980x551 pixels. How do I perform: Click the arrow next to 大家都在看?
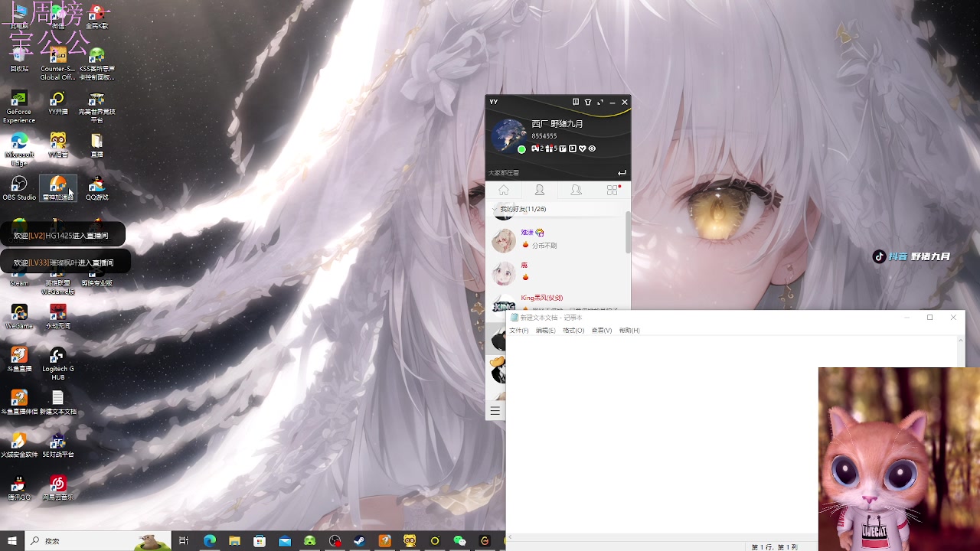(622, 172)
